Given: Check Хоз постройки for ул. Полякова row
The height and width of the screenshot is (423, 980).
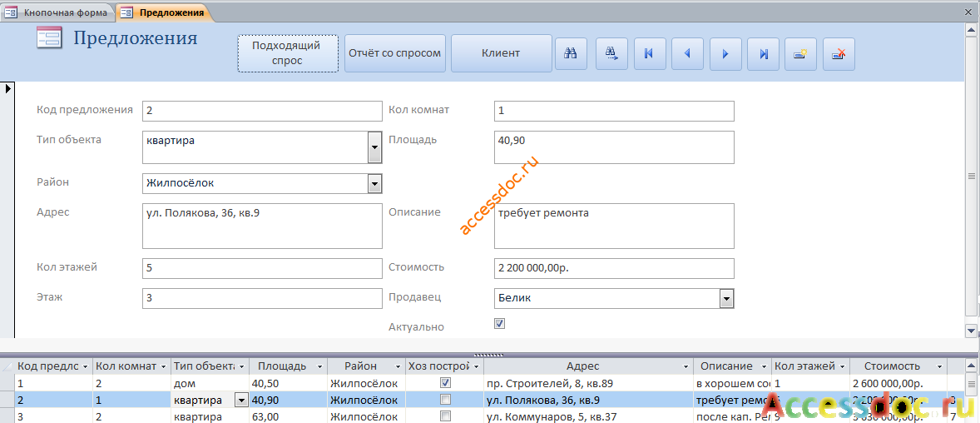Looking at the screenshot, I should click(x=446, y=399).
